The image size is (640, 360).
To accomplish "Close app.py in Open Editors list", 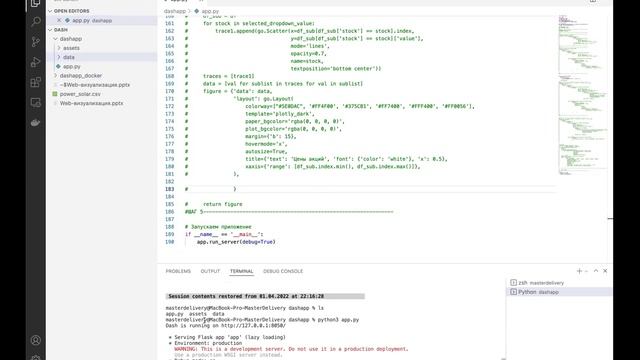I will [59, 20].
